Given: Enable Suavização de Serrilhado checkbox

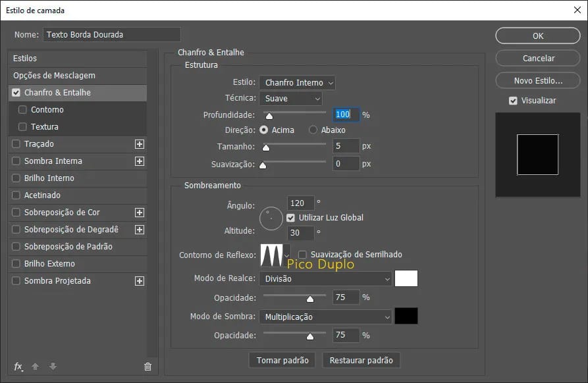Looking at the screenshot, I should point(302,255).
